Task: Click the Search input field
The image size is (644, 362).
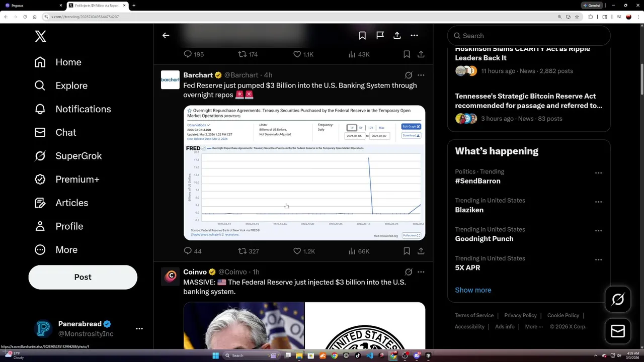Action: [x=529, y=36]
